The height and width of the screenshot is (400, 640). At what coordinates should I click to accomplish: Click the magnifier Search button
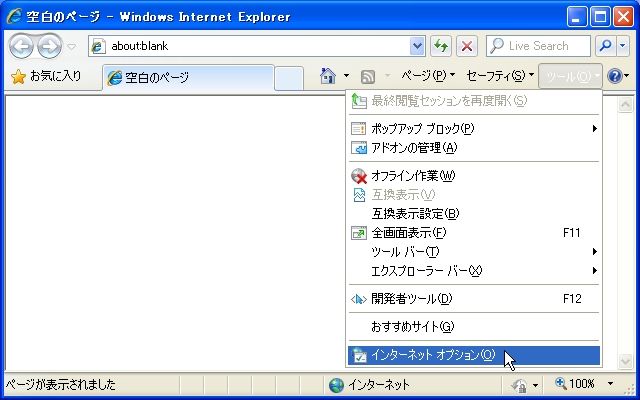pos(606,46)
